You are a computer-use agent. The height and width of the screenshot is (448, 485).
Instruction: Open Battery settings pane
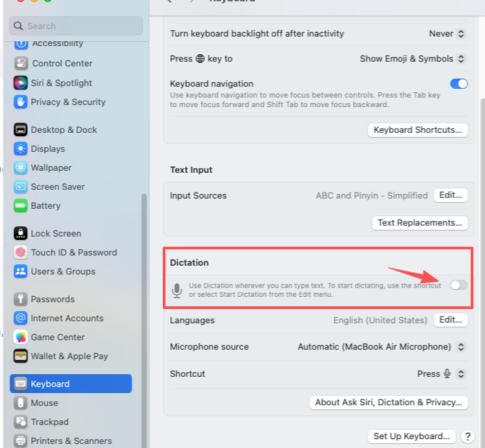pos(45,206)
